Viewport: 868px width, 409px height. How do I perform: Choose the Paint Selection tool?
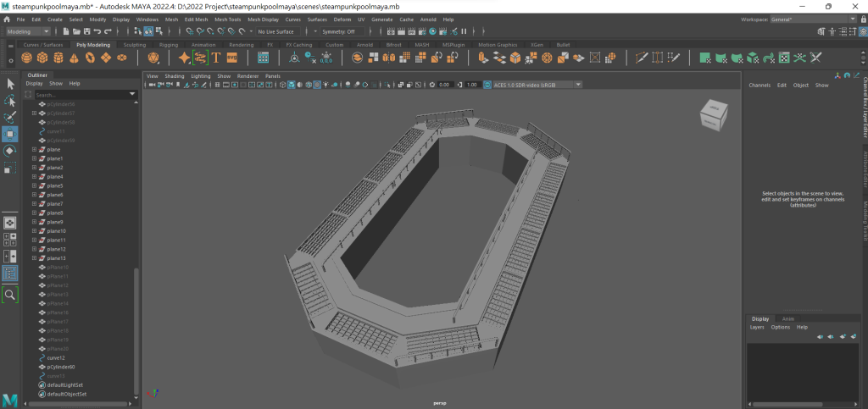(10, 117)
